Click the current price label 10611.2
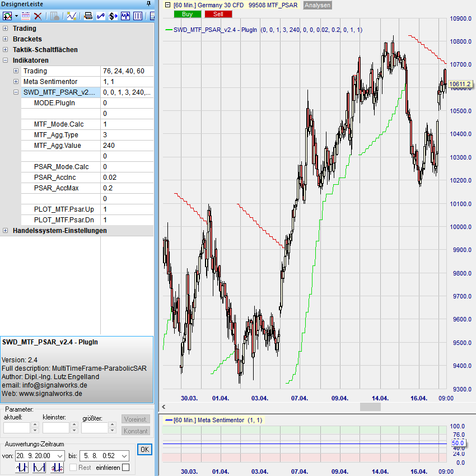476x476 pixels. [x=460, y=84]
